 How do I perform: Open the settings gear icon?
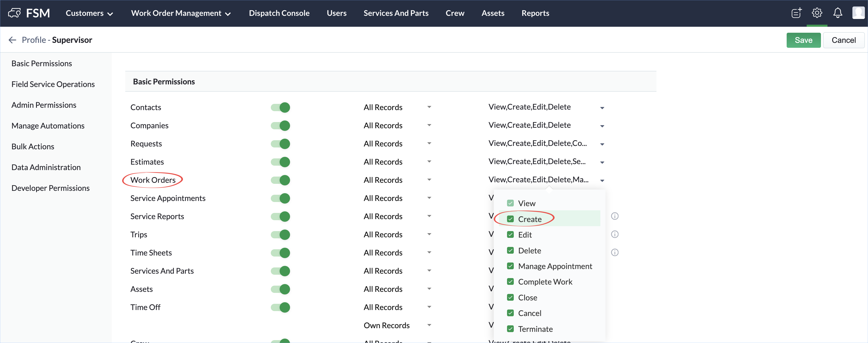[817, 13]
